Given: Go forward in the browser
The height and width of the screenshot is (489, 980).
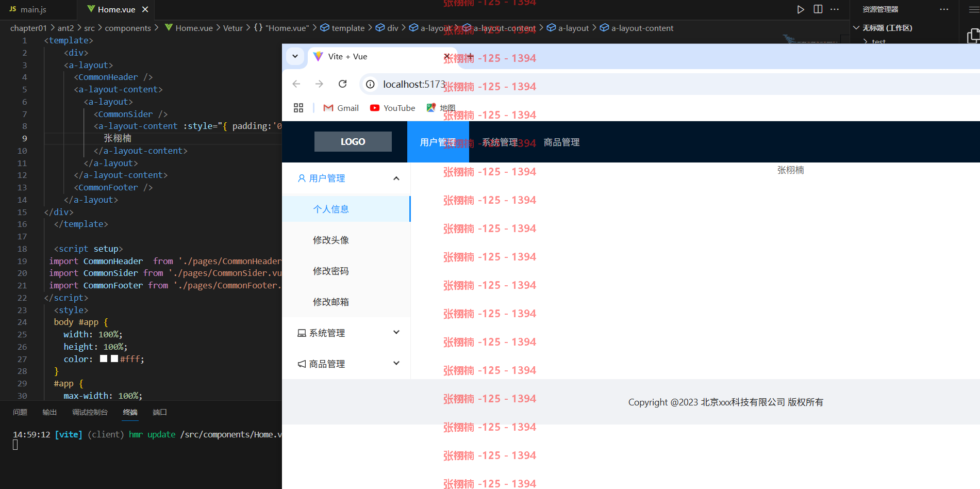Looking at the screenshot, I should [x=319, y=84].
